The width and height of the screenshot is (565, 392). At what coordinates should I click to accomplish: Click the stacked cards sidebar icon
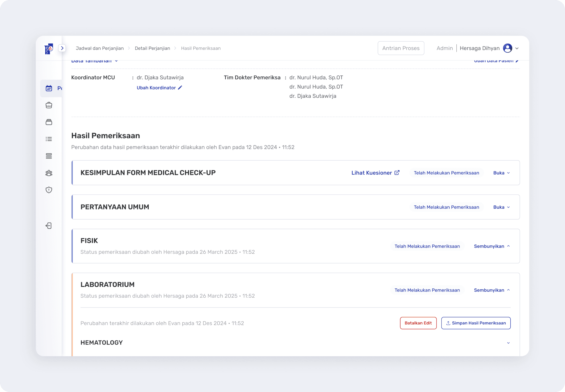[49, 122]
